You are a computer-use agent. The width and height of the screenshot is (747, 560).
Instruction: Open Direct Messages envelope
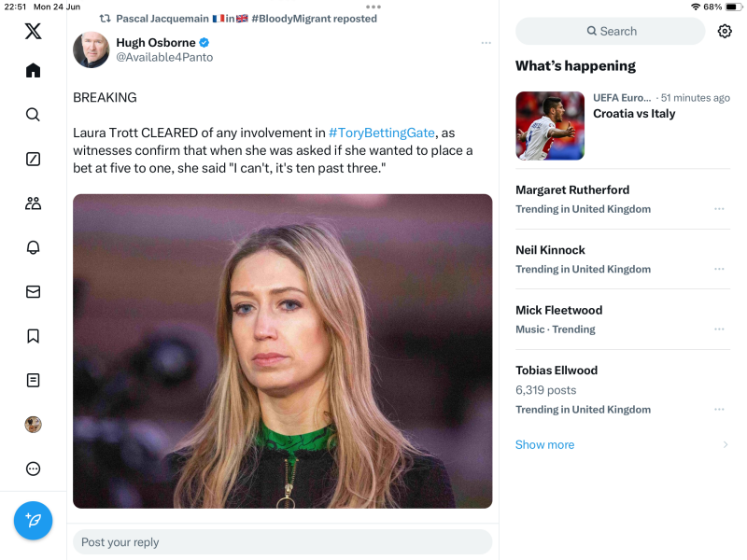[x=33, y=291]
